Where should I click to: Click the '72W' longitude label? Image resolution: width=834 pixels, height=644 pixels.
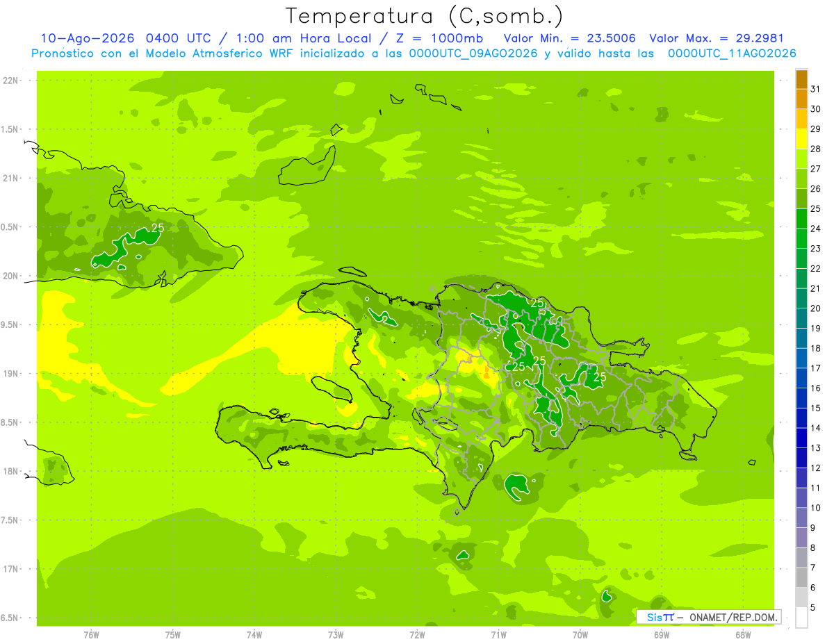(x=417, y=635)
